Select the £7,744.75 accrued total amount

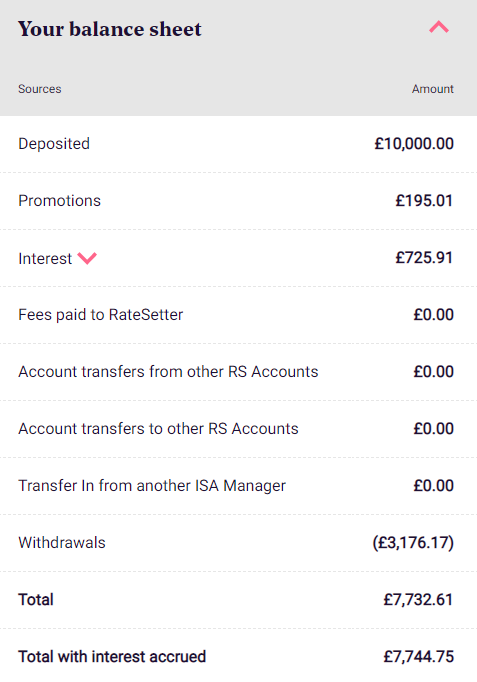click(x=418, y=657)
